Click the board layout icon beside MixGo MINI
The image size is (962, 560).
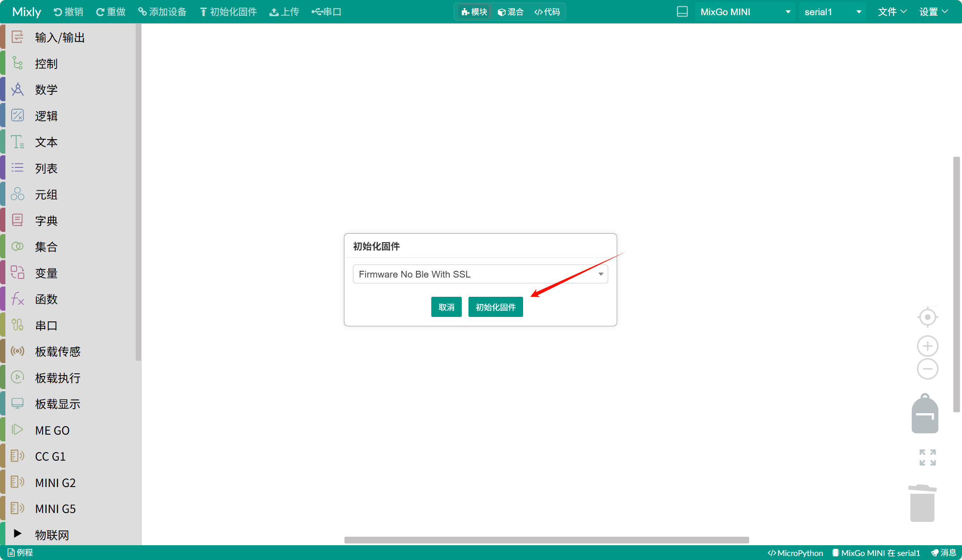point(682,12)
